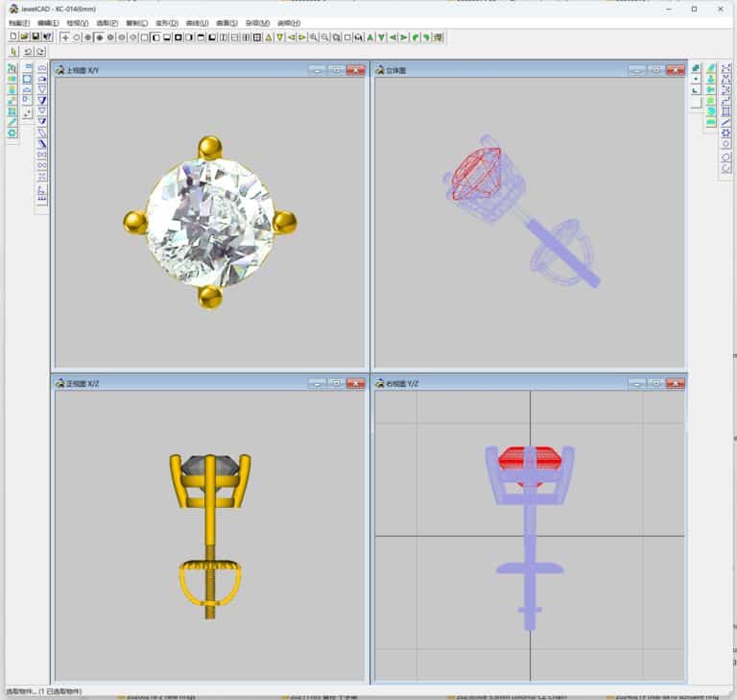Maximize the right view Y/Z pane
The width and height of the screenshot is (737, 700).
point(656,383)
